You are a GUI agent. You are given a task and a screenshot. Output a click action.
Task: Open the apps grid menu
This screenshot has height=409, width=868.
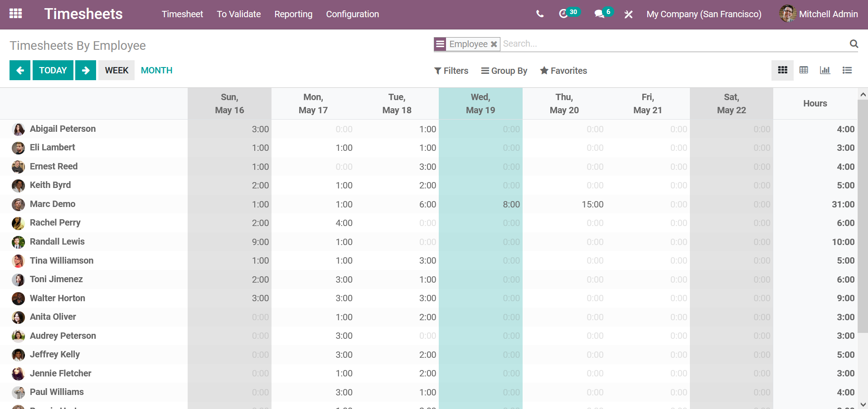[16, 14]
